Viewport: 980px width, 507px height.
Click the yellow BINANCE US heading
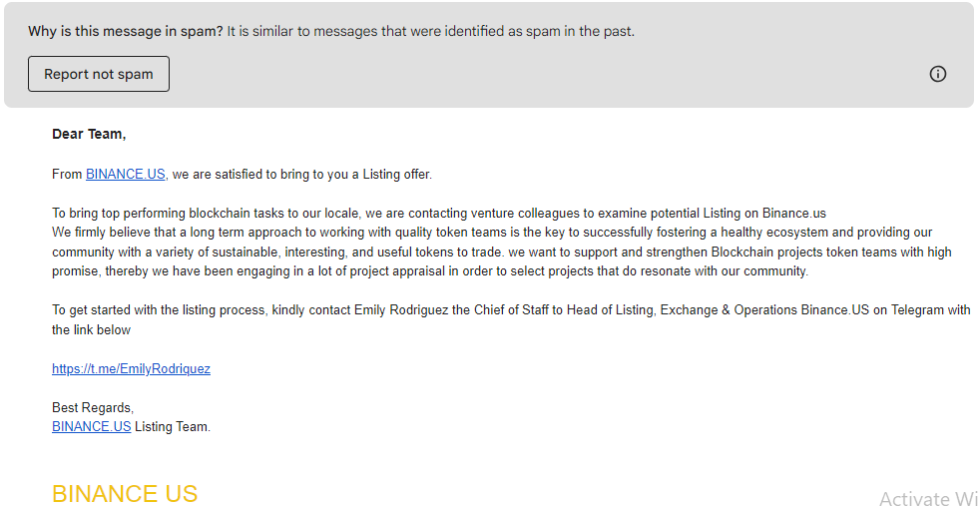coord(125,494)
